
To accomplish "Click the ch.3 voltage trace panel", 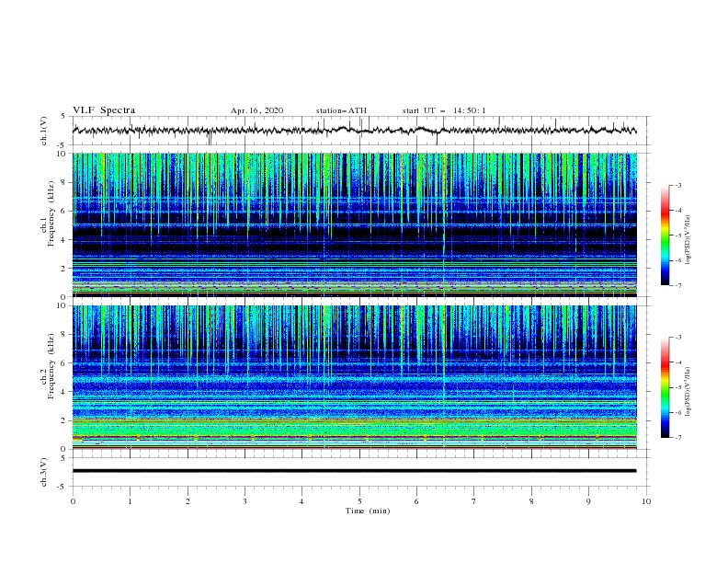I will (x=361, y=472).
